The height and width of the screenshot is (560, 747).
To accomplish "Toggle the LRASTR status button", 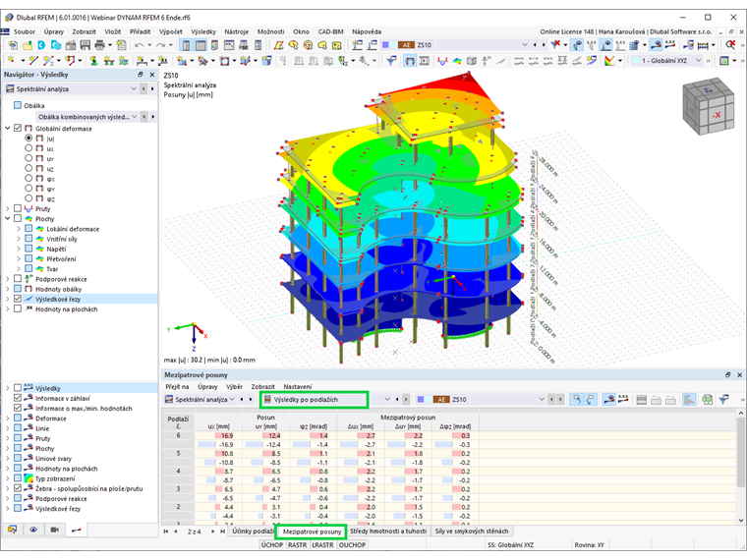I will (322, 544).
